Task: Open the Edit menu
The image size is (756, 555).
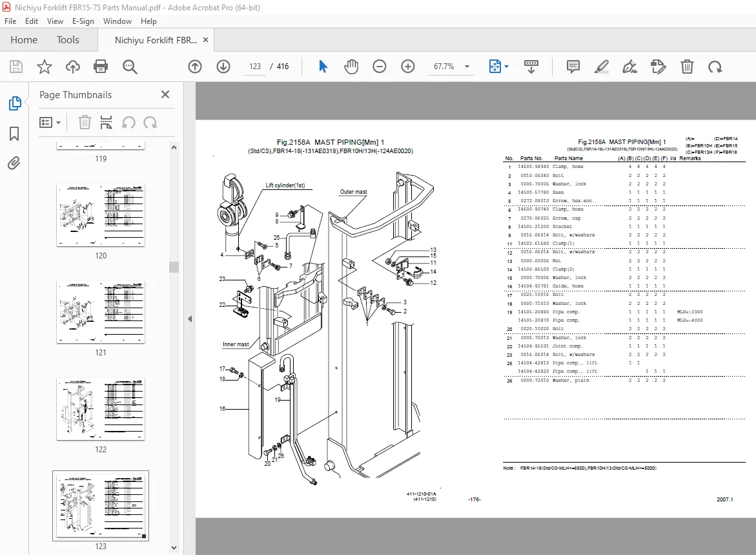Action: 32,21
